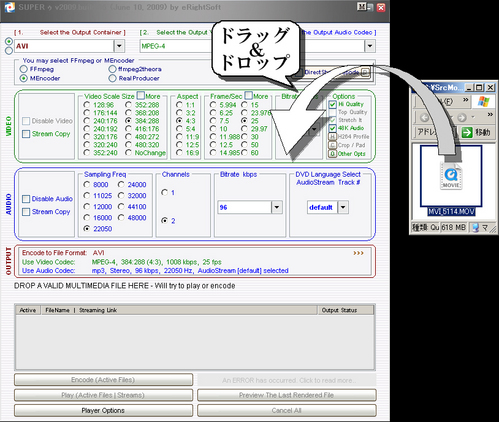The width and height of the screenshot is (499, 422).
Task: Click the SUPER app logo icon in title bar
Action: click(x=9, y=7)
